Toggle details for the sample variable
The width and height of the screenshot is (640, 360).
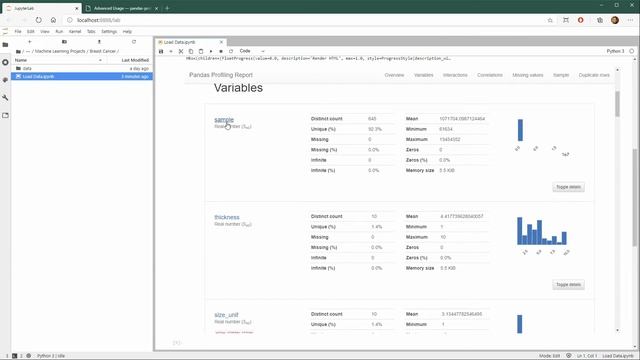pos(568,187)
